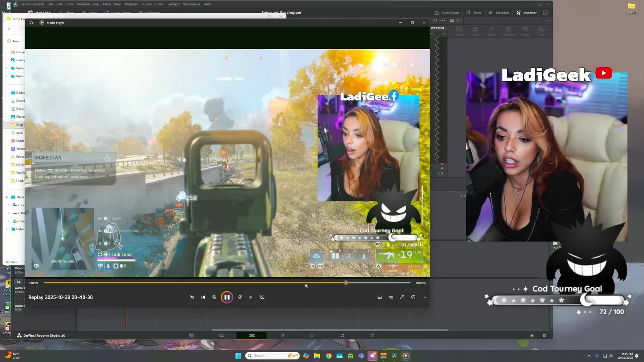644x362 pixels.
Task: Enter full screen in Media Player
Action: tap(402, 297)
